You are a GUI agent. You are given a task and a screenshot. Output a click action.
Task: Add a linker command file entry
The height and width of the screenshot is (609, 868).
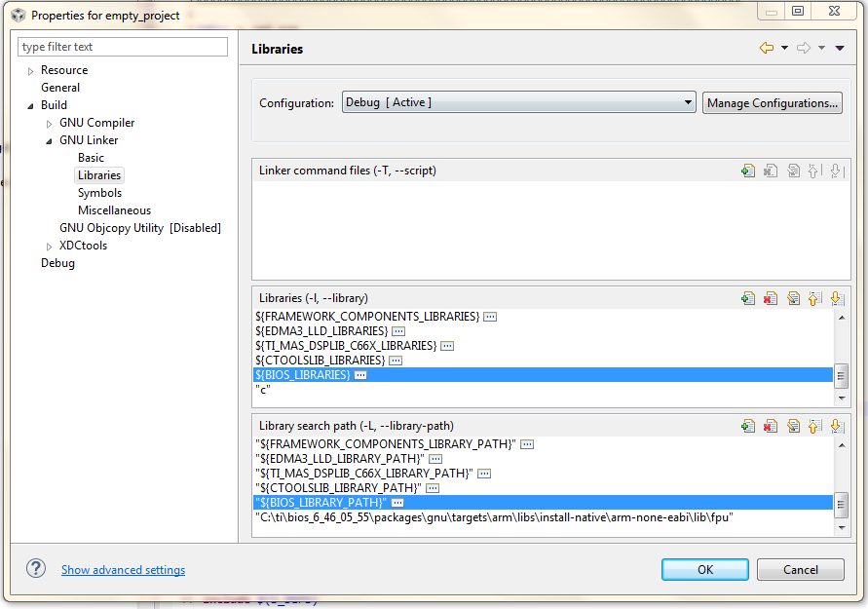(x=748, y=171)
